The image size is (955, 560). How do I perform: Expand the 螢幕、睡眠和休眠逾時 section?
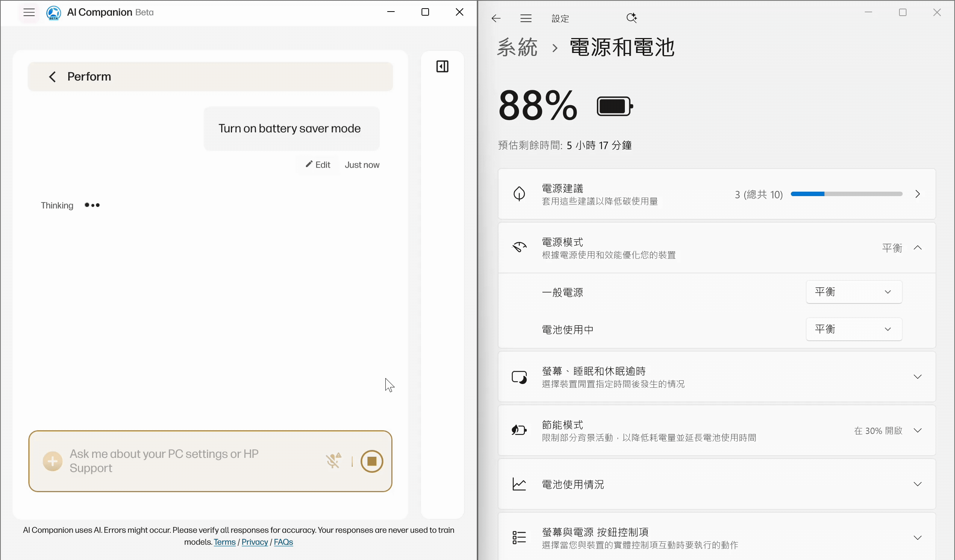pyautogui.click(x=917, y=377)
